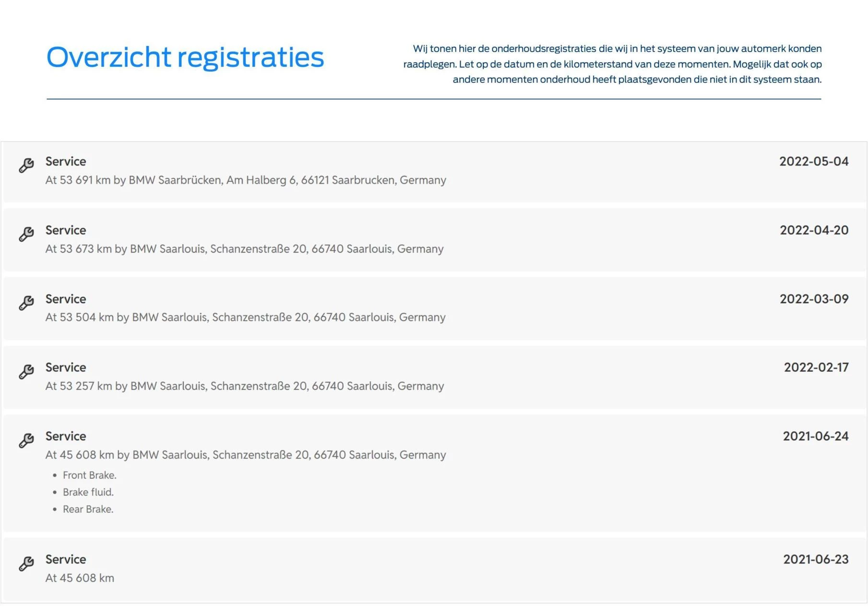The width and height of the screenshot is (868, 614).
Task: Click the wrench icon for 2022-05-04 service
Action: (26, 165)
